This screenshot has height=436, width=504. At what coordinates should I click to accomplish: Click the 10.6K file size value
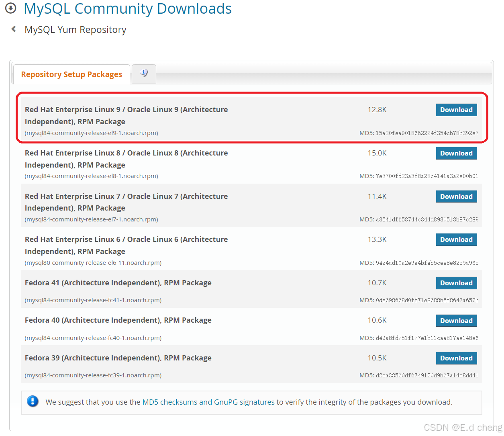[x=377, y=320]
